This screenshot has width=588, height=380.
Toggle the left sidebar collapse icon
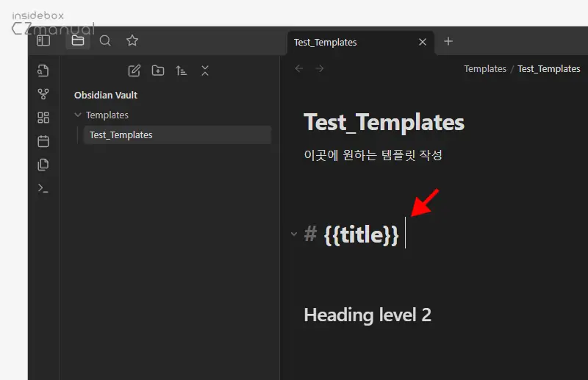pos(43,41)
